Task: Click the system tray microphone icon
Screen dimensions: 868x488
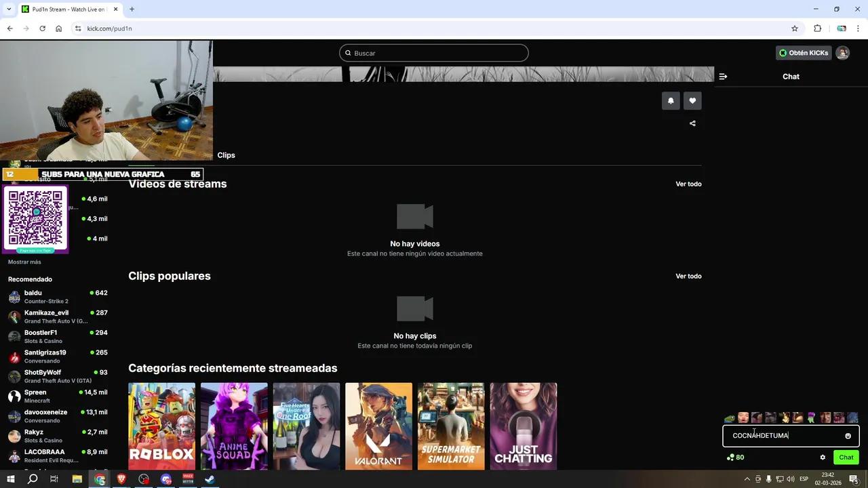Action: [x=768, y=479]
